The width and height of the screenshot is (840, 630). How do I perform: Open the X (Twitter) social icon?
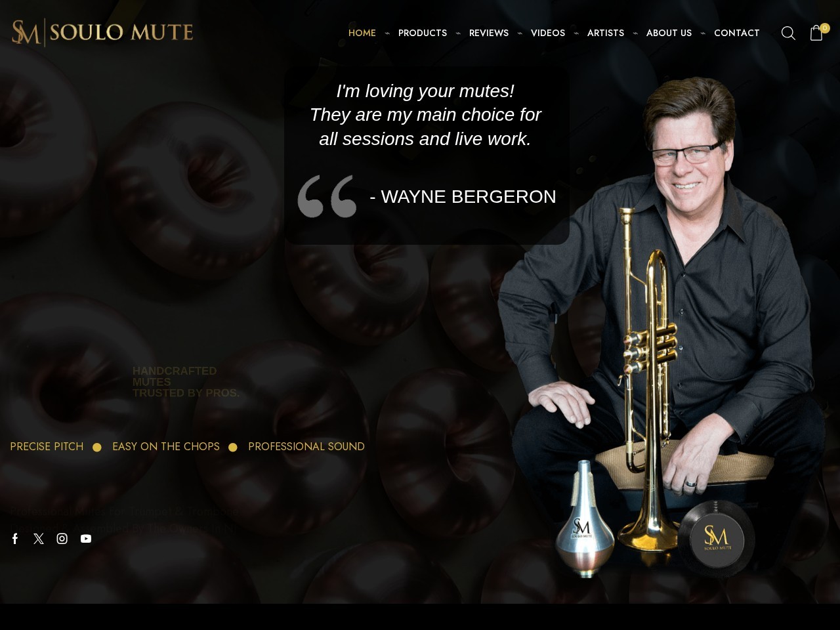[x=39, y=539]
